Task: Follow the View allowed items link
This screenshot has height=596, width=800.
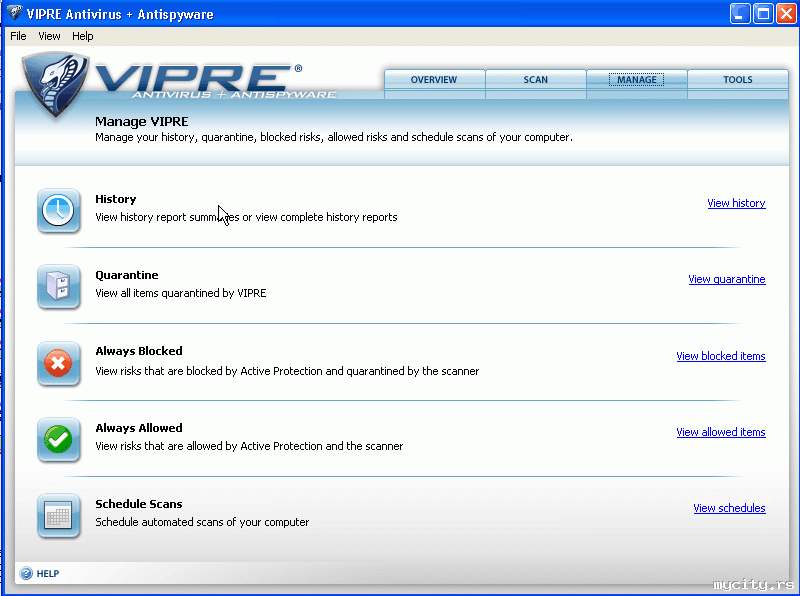Action: point(721,432)
